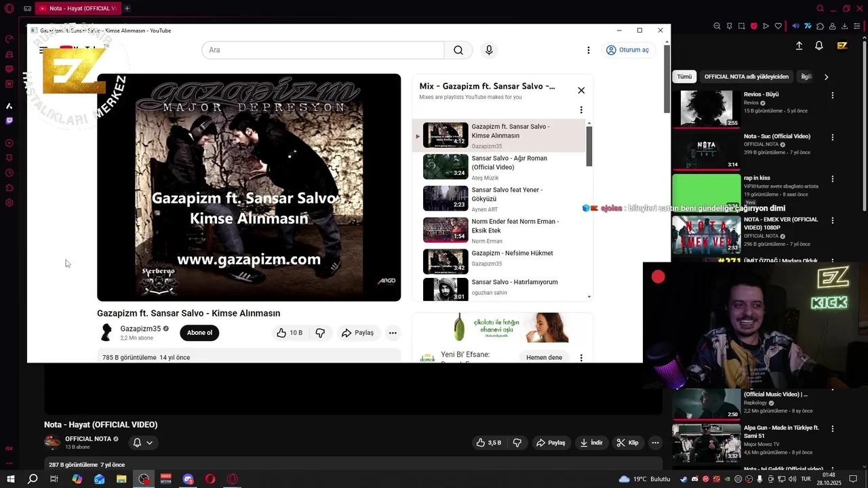Open Gazapizm35 channel name link
The height and width of the screenshot is (488, 868).
pyautogui.click(x=140, y=329)
